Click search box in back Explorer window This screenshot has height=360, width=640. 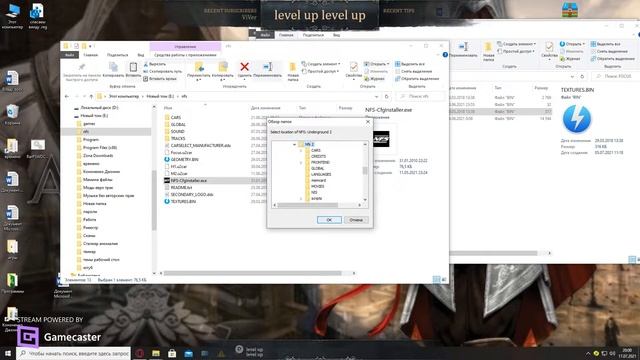(x=616, y=76)
